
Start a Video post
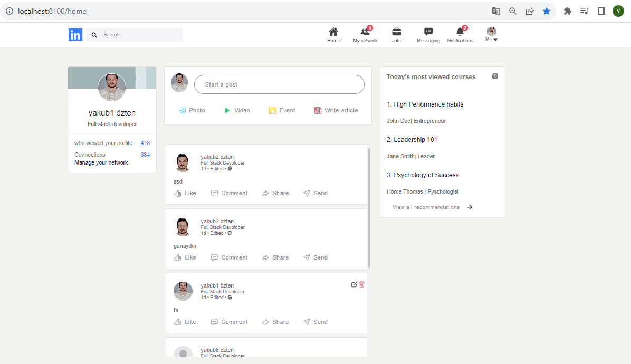(237, 110)
